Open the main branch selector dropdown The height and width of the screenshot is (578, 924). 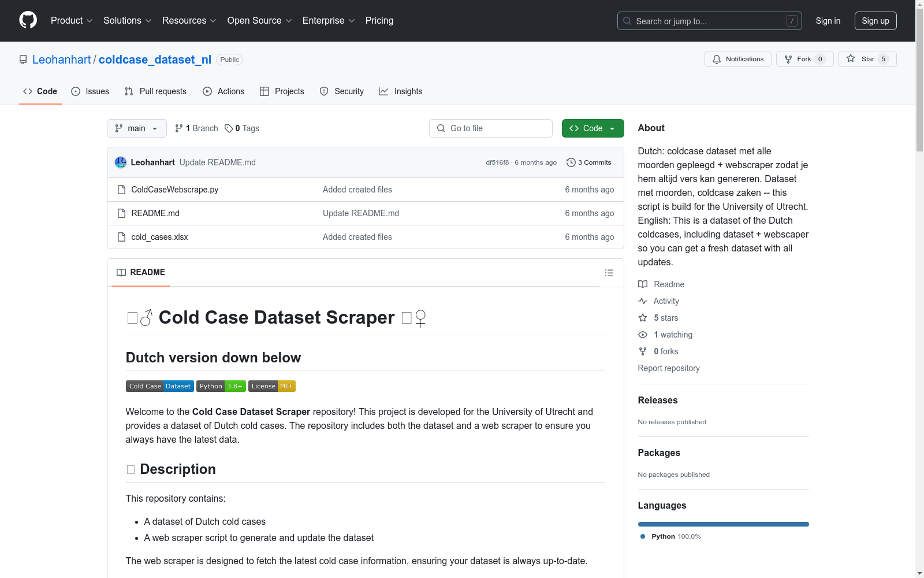[137, 128]
